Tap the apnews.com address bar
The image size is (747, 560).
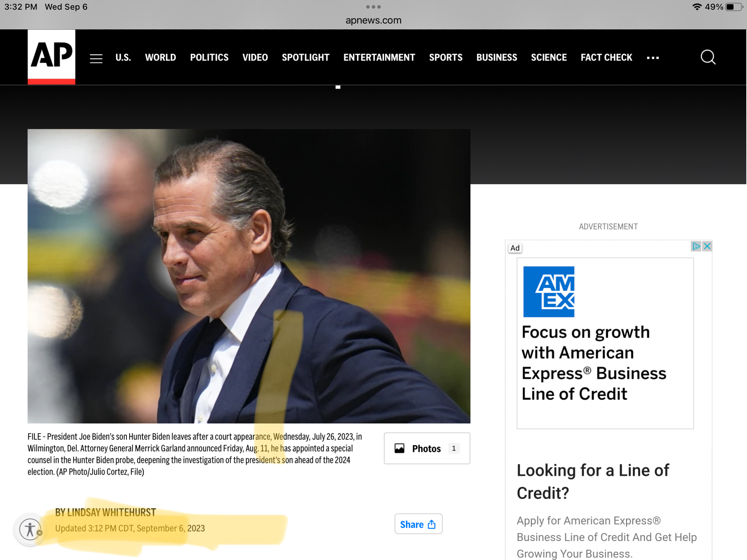point(373,20)
